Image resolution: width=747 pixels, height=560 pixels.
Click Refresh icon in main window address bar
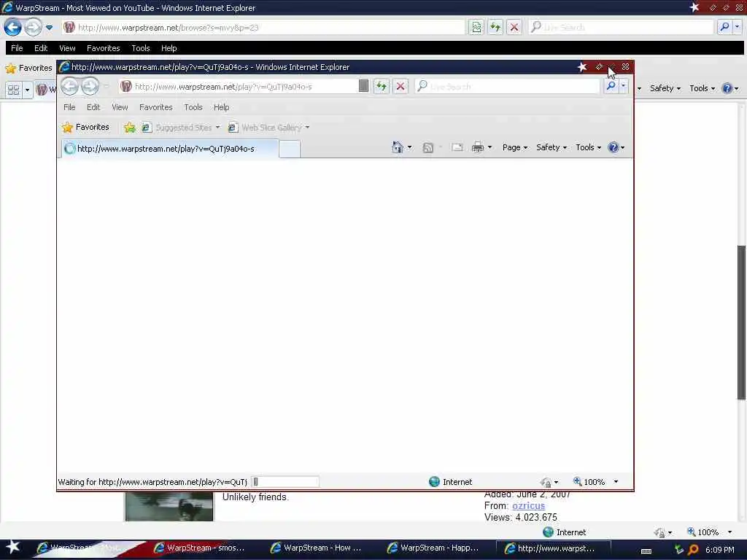(x=495, y=28)
